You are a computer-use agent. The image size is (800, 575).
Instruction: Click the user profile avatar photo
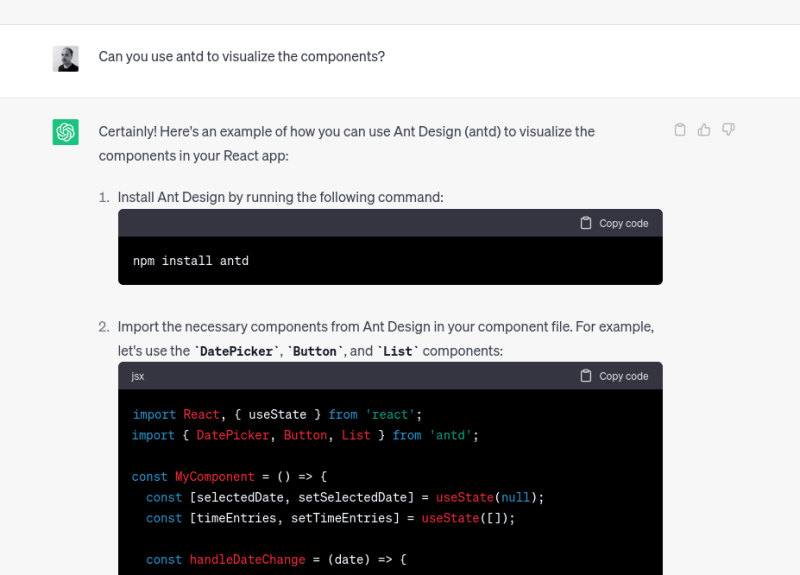(x=65, y=59)
